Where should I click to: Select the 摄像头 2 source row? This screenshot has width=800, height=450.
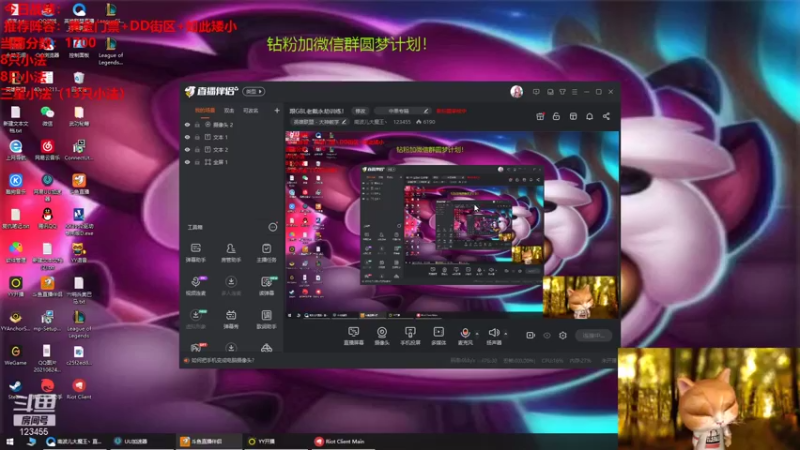[232, 124]
